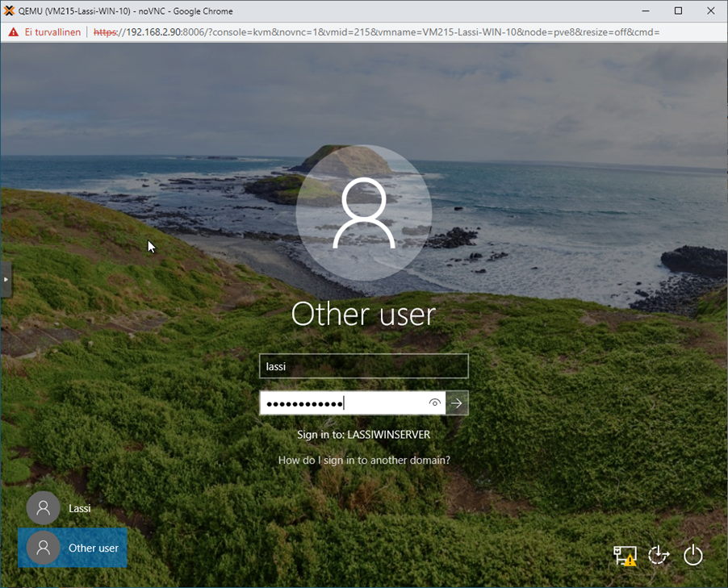Select the Other user account tile
Screen dimensions: 728x588
click(73, 548)
